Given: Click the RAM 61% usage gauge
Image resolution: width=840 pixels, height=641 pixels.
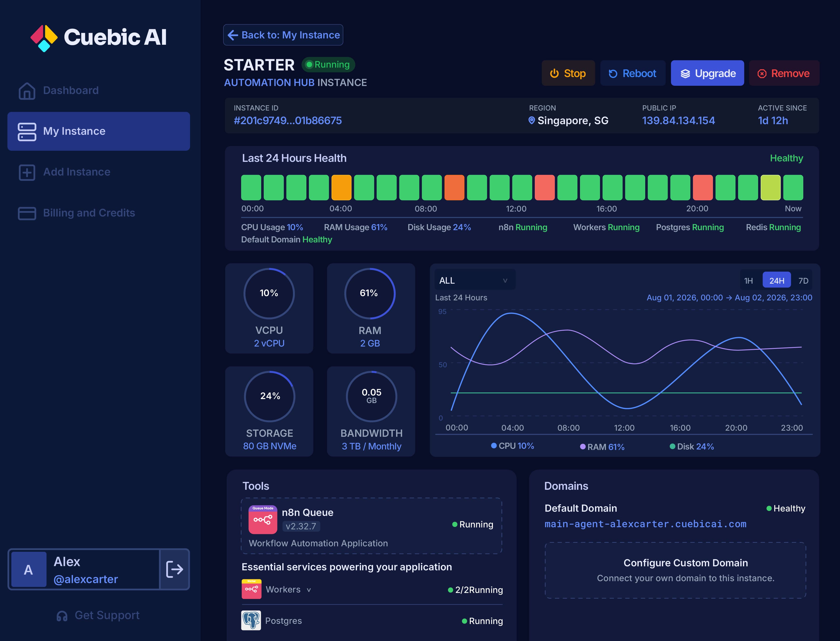Looking at the screenshot, I should click(370, 293).
